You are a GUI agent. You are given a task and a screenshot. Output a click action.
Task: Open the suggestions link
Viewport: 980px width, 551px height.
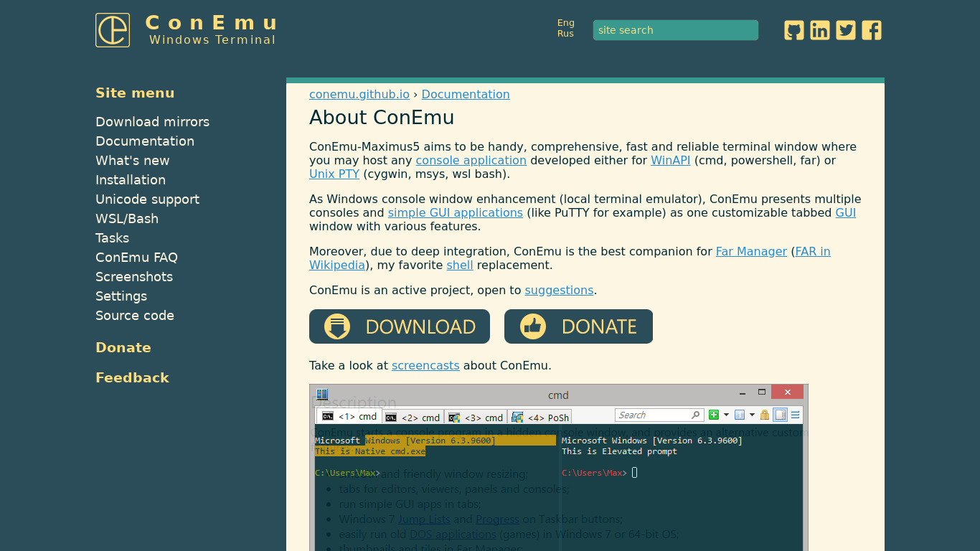[560, 291]
